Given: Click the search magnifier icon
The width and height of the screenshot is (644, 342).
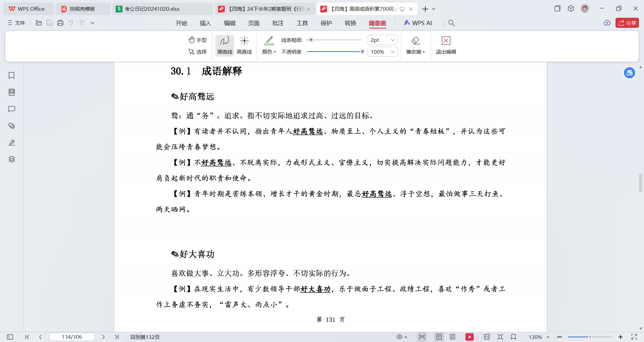Looking at the screenshot, I should tap(451, 23).
